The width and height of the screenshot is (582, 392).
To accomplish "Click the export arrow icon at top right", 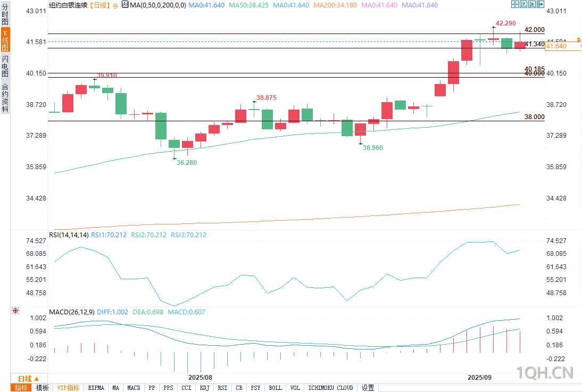I will tap(541, 4).
